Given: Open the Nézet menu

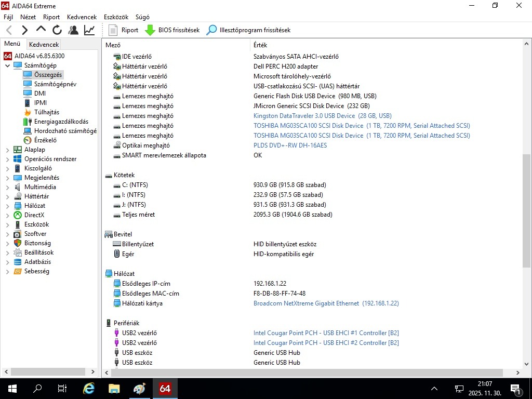Looking at the screenshot, I should tap(28, 17).
